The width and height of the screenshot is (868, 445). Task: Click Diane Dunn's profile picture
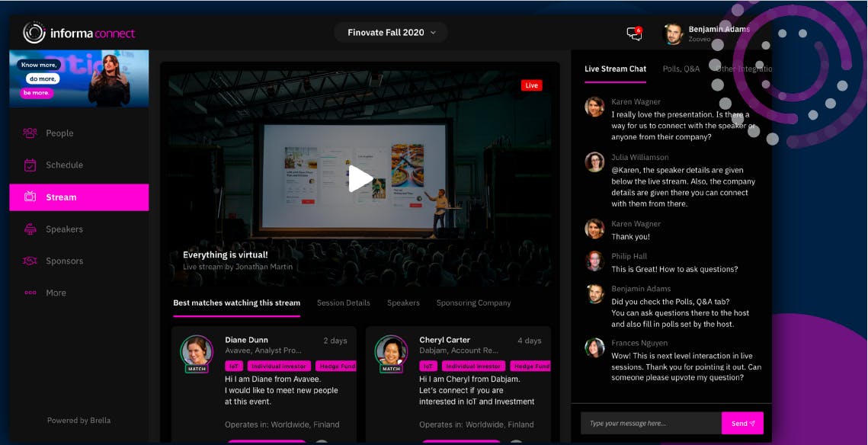[196, 351]
